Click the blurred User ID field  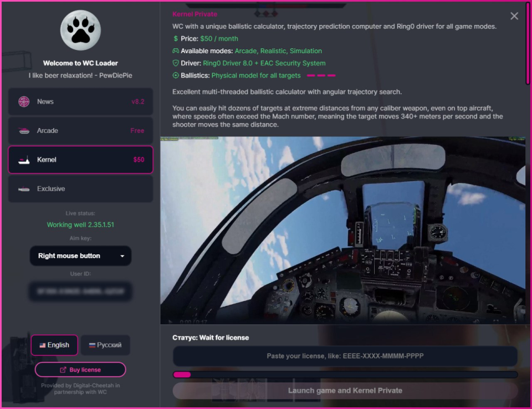point(80,291)
